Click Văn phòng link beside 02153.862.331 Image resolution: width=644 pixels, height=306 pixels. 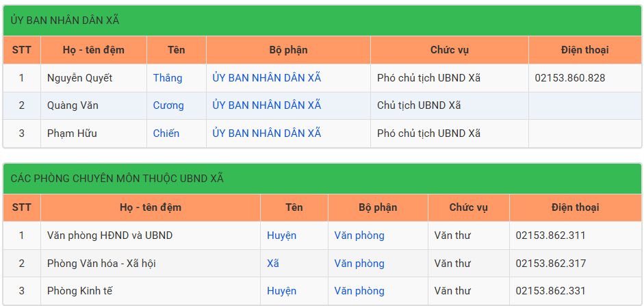click(359, 291)
